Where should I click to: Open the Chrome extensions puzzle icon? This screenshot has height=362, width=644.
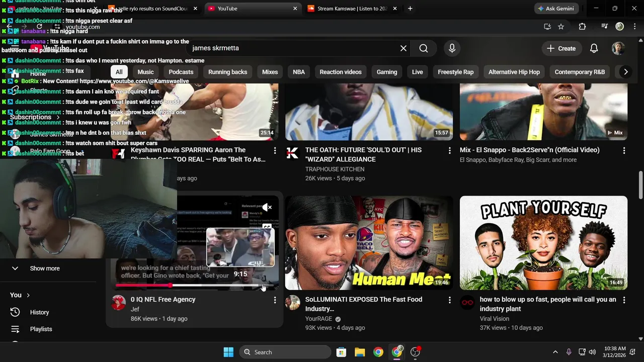pos(582,27)
